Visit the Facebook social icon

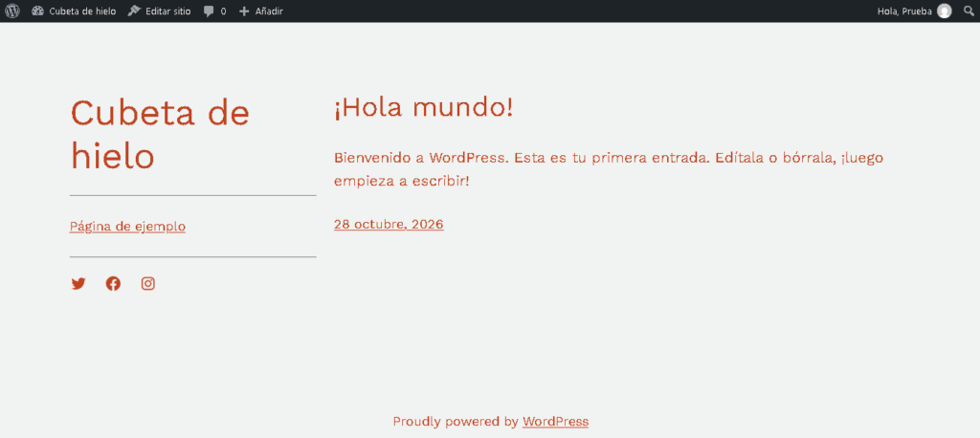point(113,284)
